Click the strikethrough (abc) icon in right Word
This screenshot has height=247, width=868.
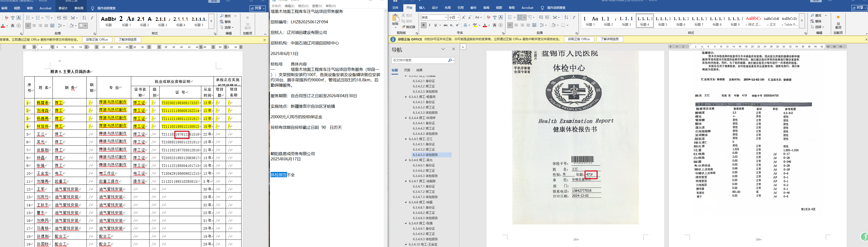[x=446, y=25]
